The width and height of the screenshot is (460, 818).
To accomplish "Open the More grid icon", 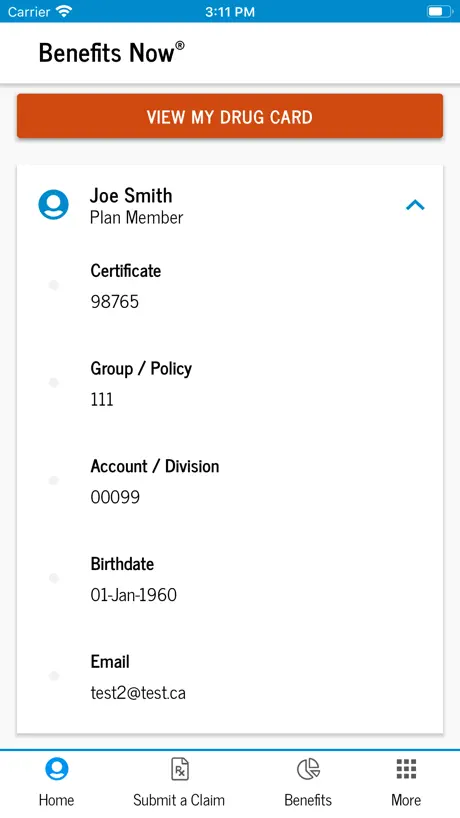I will click(406, 769).
